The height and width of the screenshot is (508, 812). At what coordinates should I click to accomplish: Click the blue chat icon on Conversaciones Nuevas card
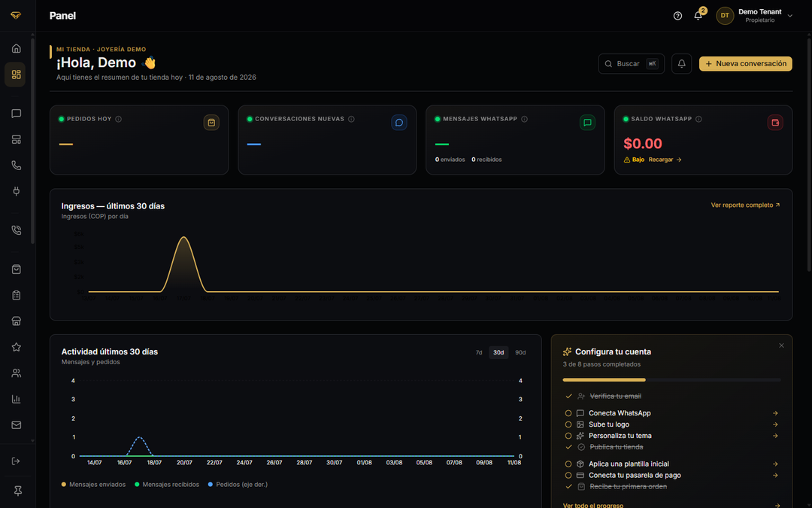tap(398, 123)
